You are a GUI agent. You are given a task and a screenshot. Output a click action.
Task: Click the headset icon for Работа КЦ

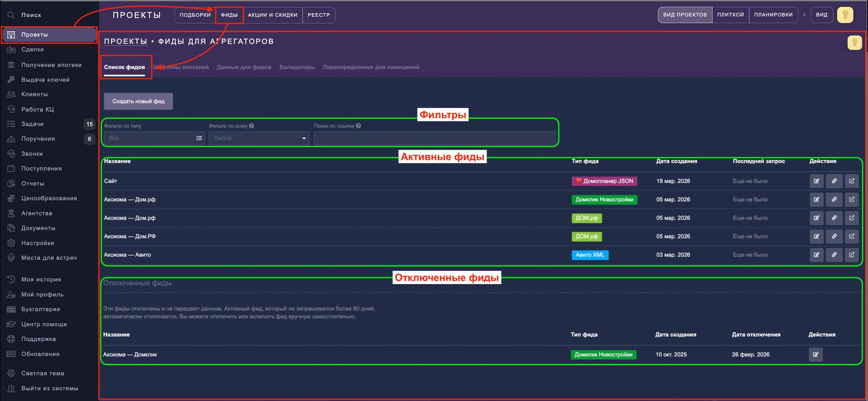point(11,109)
